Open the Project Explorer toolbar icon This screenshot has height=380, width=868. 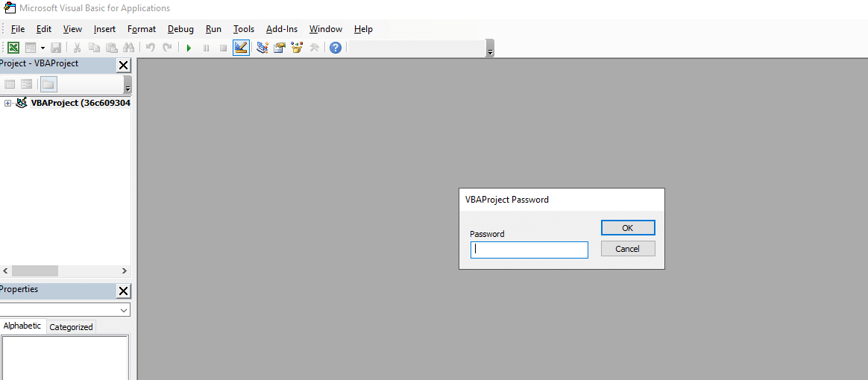click(x=262, y=48)
